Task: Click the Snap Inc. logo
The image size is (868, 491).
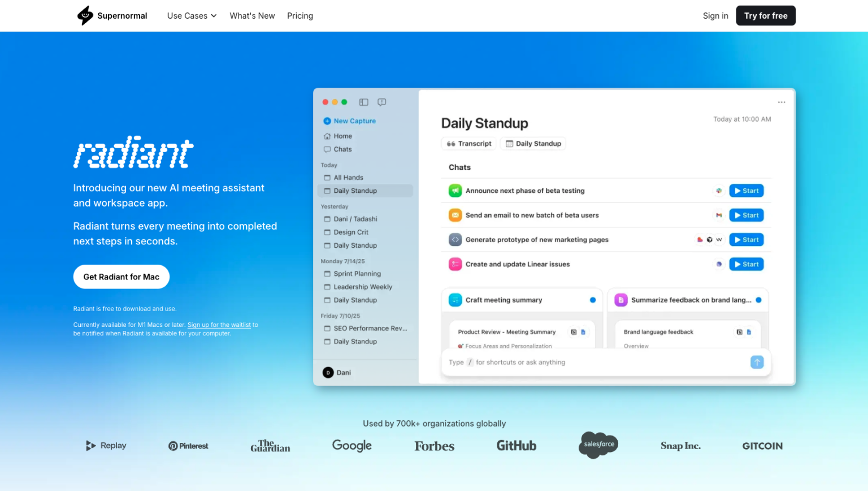Action: tap(680, 446)
